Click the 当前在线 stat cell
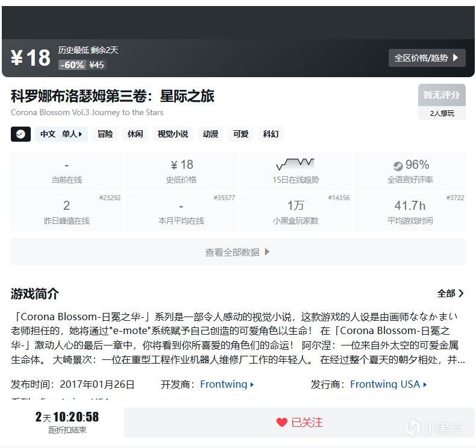The height and width of the screenshot is (448, 476). (66, 172)
